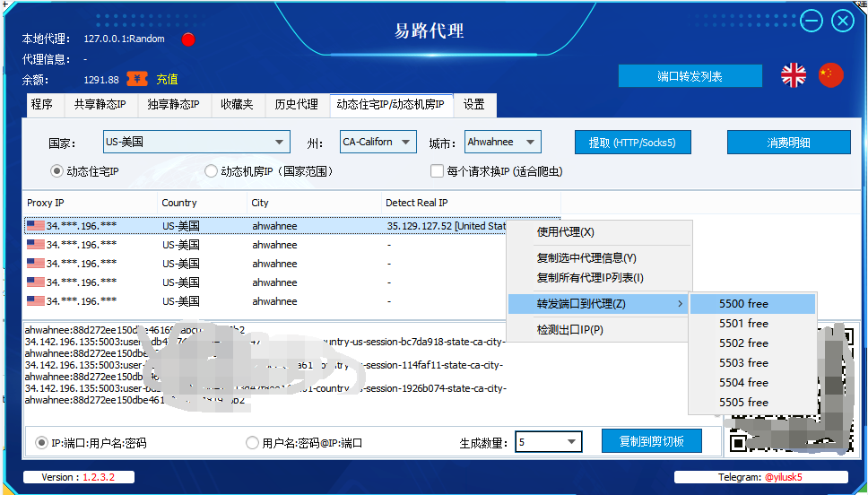Open the 生成数量 dropdown

click(x=548, y=442)
